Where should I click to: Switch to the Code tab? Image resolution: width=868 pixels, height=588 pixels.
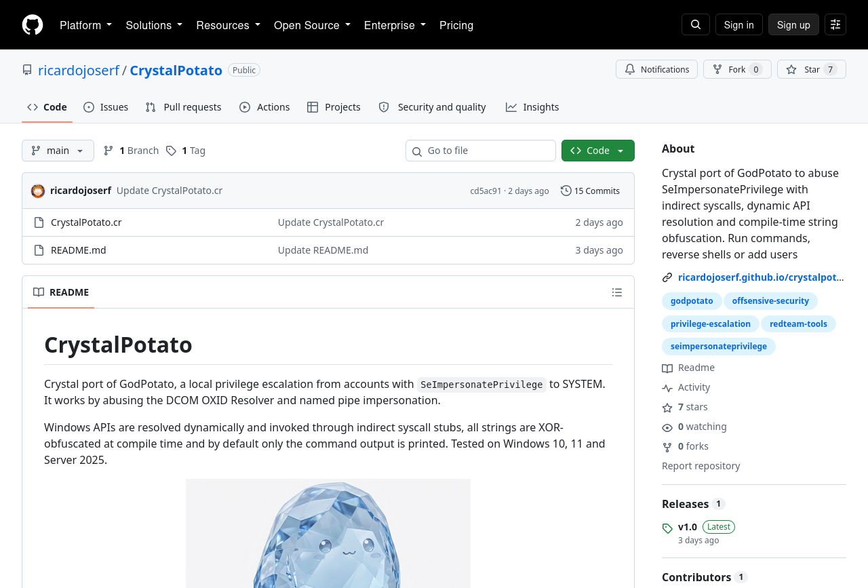pos(47,107)
